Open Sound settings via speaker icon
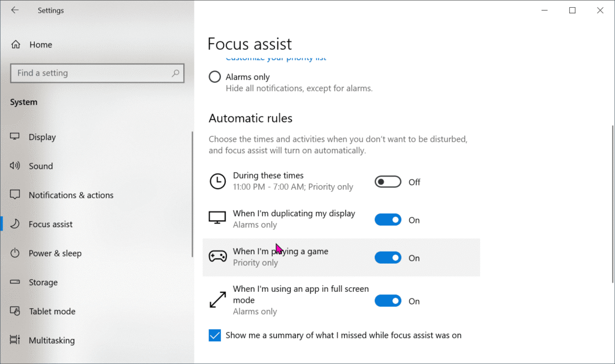615x364 pixels. pos(15,166)
